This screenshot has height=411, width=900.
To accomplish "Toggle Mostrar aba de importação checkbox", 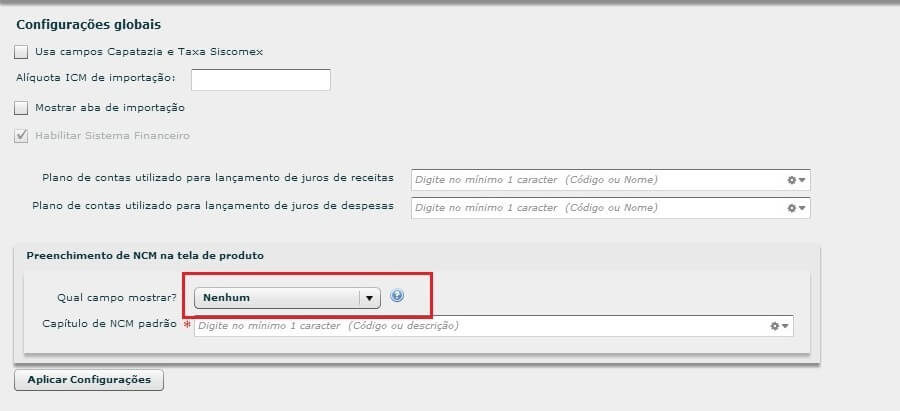I will point(21,108).
